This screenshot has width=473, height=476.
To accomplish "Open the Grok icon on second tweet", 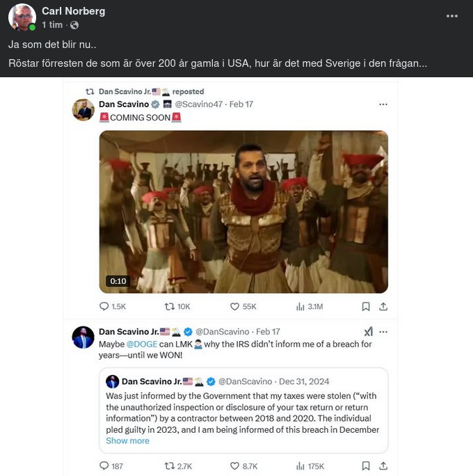I will 368,332.
